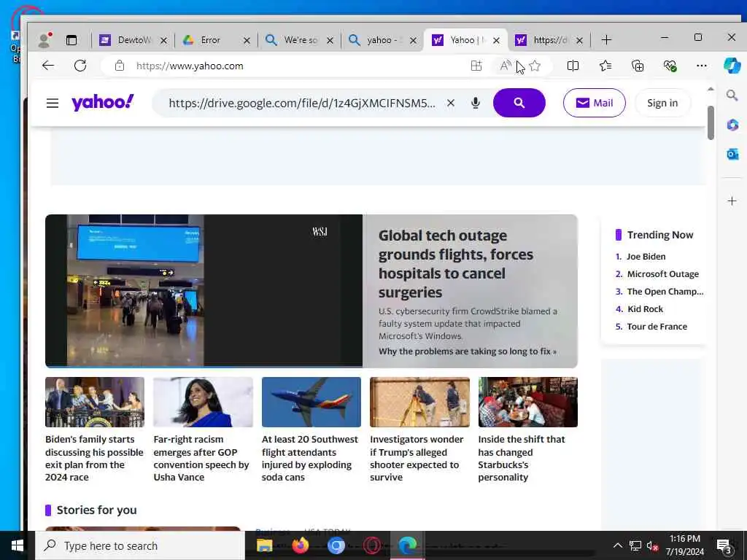Focus the Yahoo search input field
The width and height of the screenshot is (747, 560).
(x=301, y=103)
